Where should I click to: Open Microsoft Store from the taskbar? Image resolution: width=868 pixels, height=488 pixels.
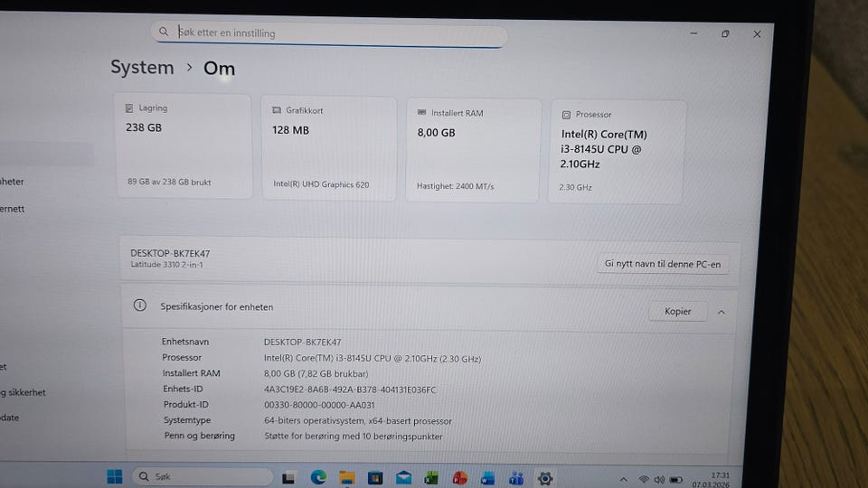[x=375, y=478]
